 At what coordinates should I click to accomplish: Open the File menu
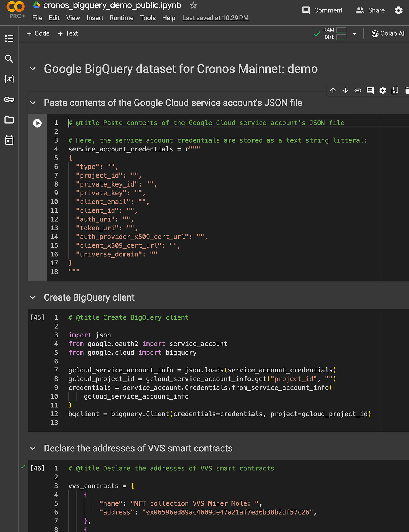(37, 18)
